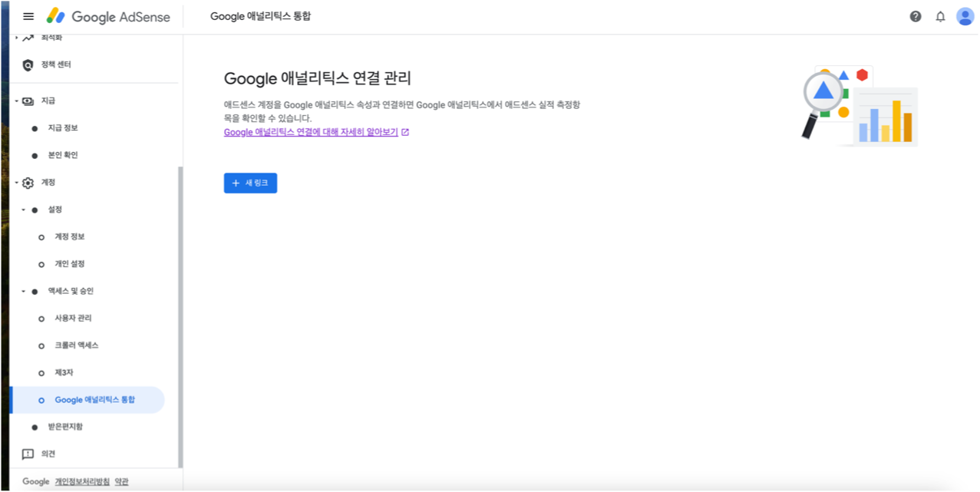Click the 의견 feedback icon
This screenshot has width=980, height=492.
pyautogui.click(x=28, y=454)
